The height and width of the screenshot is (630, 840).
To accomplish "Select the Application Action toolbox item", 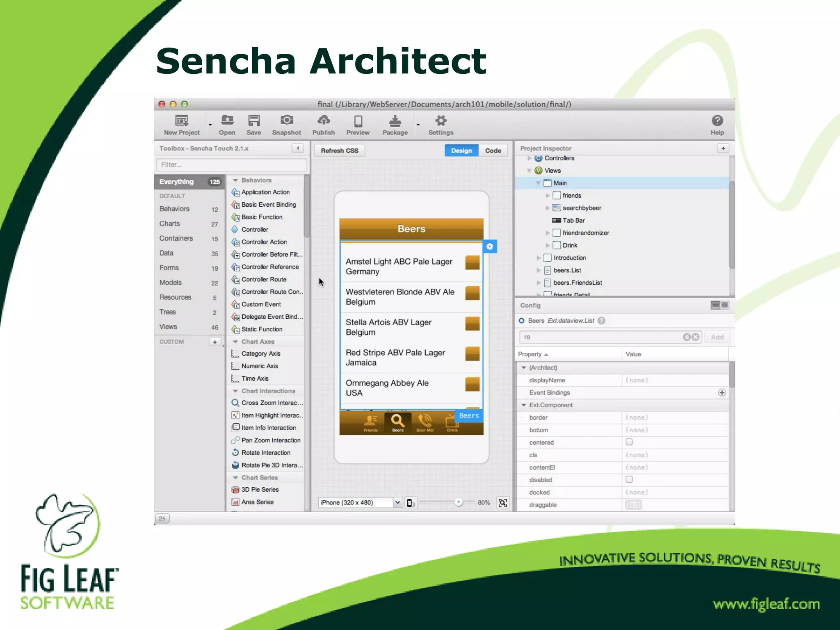I will click(265, 192).
